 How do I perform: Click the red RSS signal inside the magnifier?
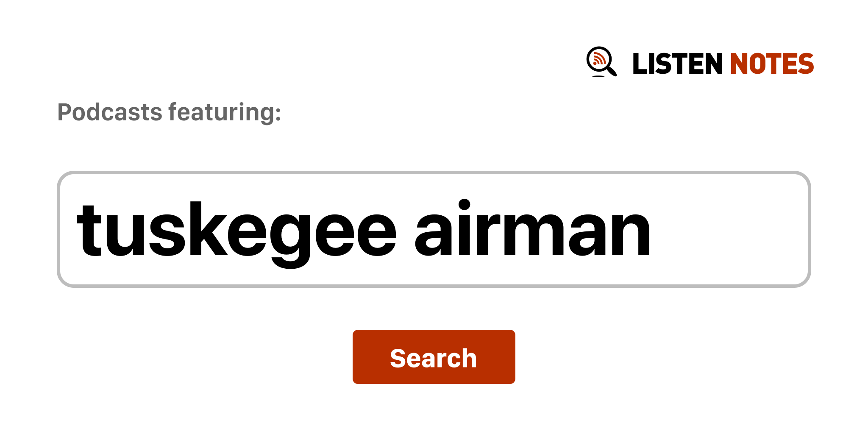[x=599, y=58]
